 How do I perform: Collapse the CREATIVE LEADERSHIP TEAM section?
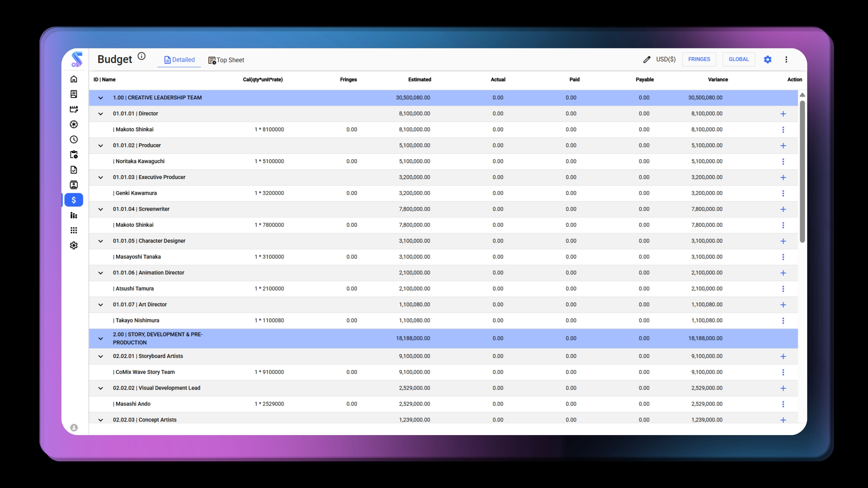pyautogui.click(x=100, y=98)
